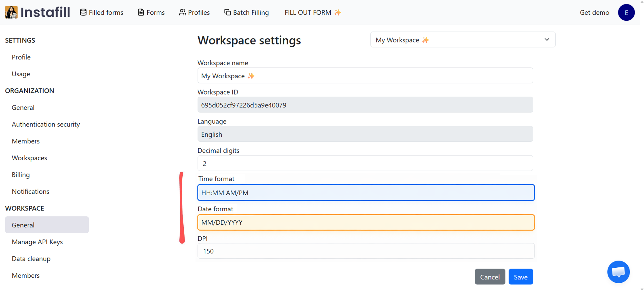The width and height of the screenshot is (644, 290).
Task: Open the chat support bubble
Action: pos(618,272)
